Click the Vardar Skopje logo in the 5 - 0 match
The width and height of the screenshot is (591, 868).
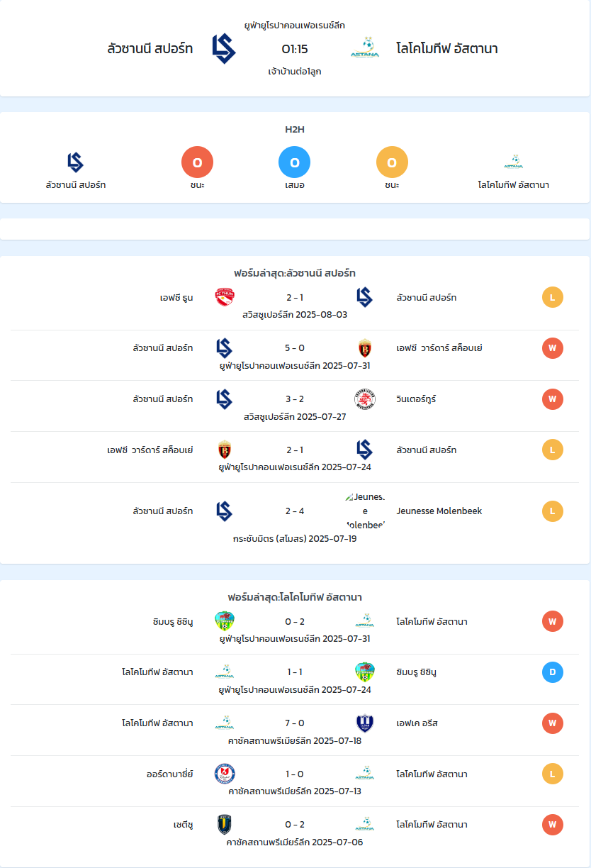tap(365, 348)
